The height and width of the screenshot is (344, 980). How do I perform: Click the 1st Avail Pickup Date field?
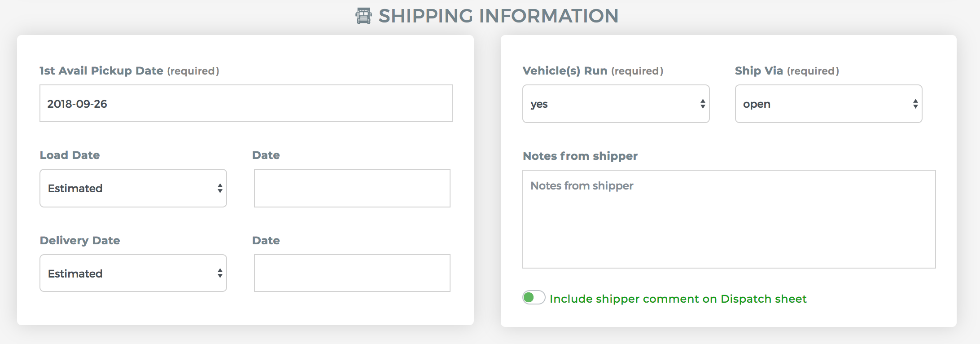coord(246,103)
